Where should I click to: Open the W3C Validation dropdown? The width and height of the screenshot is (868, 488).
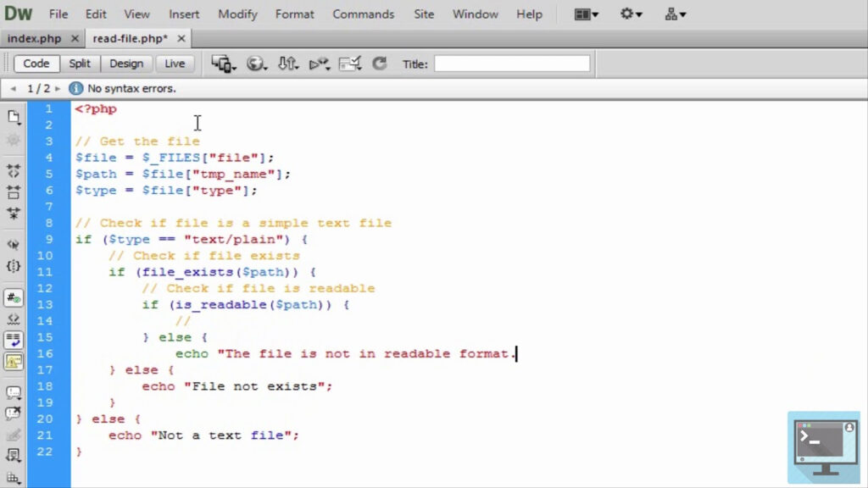pyautogui.click(x=320, y=64)
